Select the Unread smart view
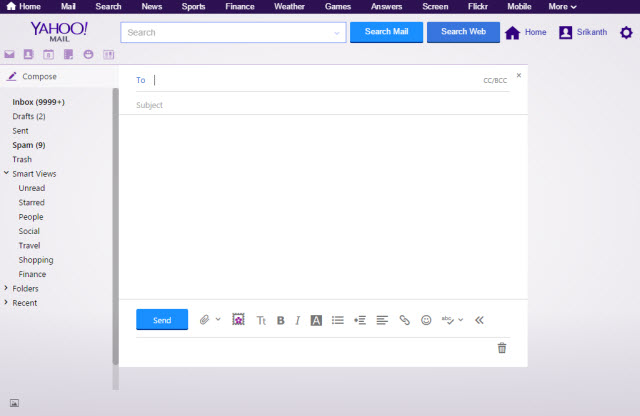640x416 pixels. tap(31, 188)
